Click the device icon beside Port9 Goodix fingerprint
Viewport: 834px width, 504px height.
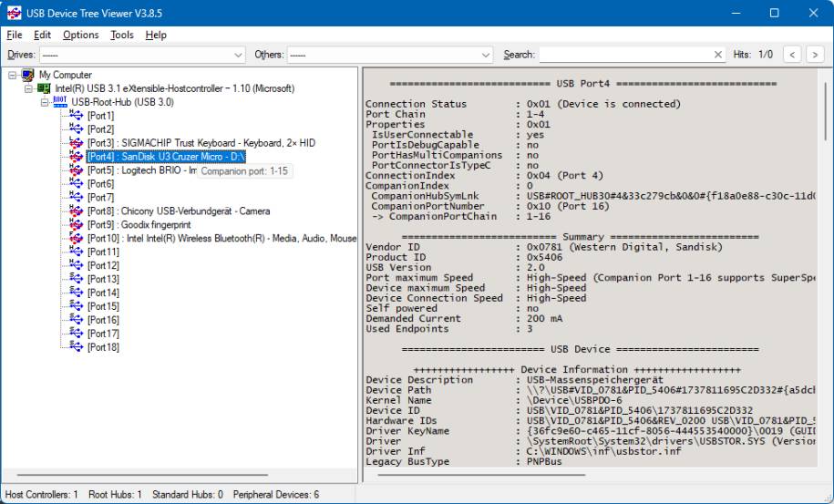(76, 224)
